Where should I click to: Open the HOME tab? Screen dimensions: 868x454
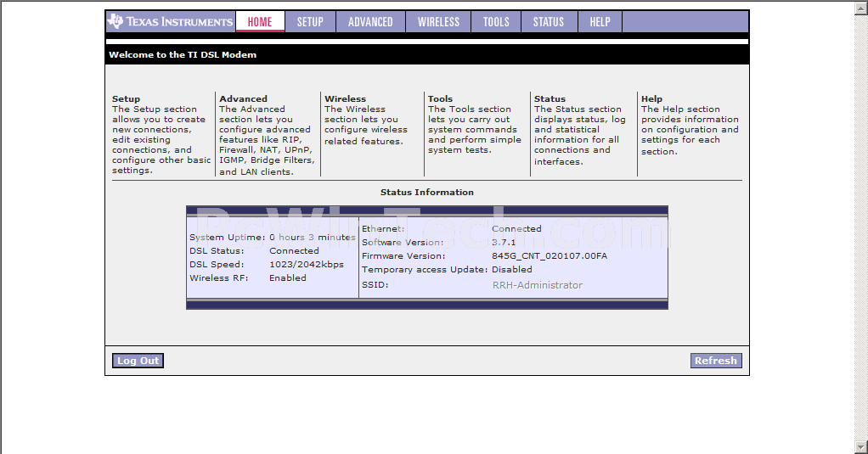click(260, 21)
